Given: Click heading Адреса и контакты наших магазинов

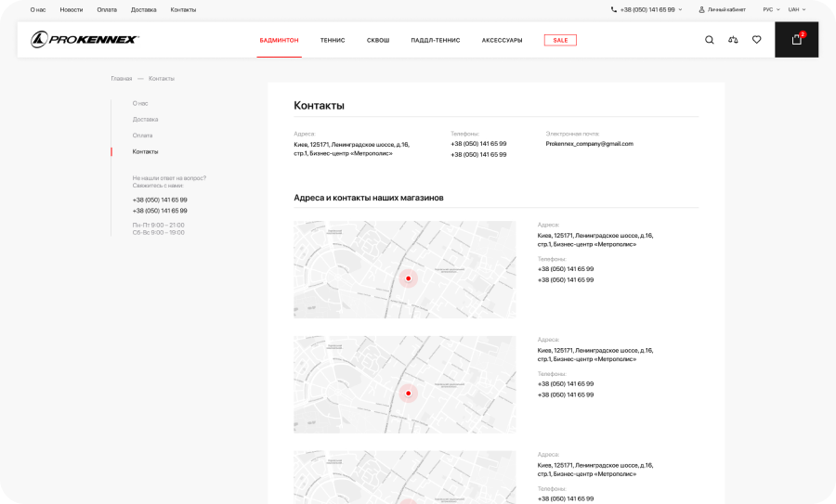Looking at the screenshot, I should (x=369, y=198).
